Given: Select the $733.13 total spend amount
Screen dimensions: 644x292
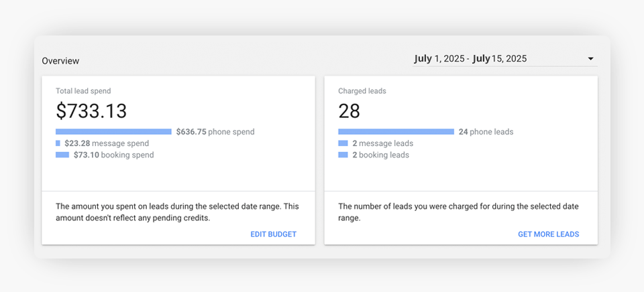Looking at the screenshot, I should coord(91,111).
